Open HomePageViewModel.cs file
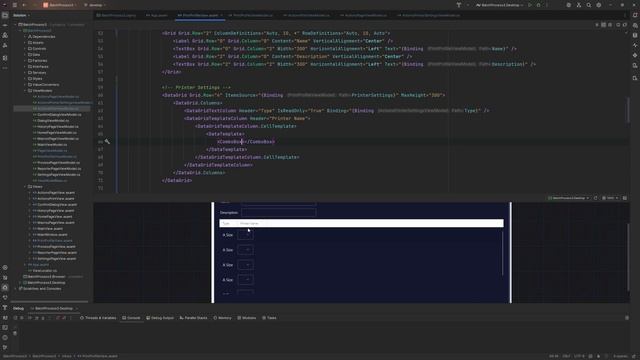 tap(55, 133)
